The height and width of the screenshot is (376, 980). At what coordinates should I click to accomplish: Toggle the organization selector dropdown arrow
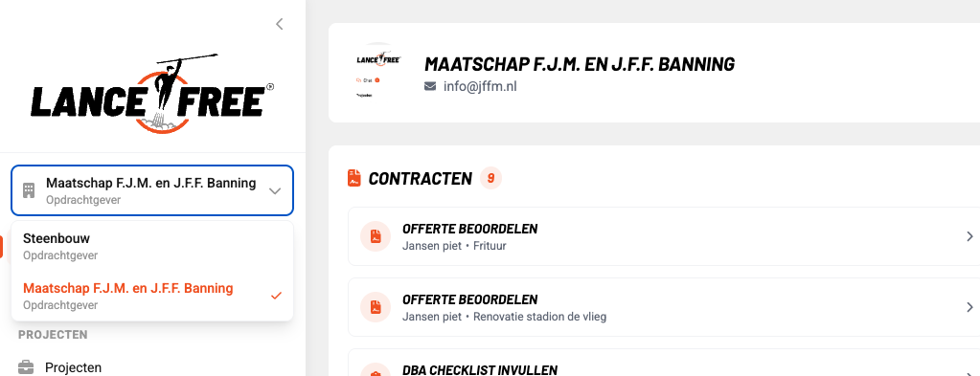point(275,191)
